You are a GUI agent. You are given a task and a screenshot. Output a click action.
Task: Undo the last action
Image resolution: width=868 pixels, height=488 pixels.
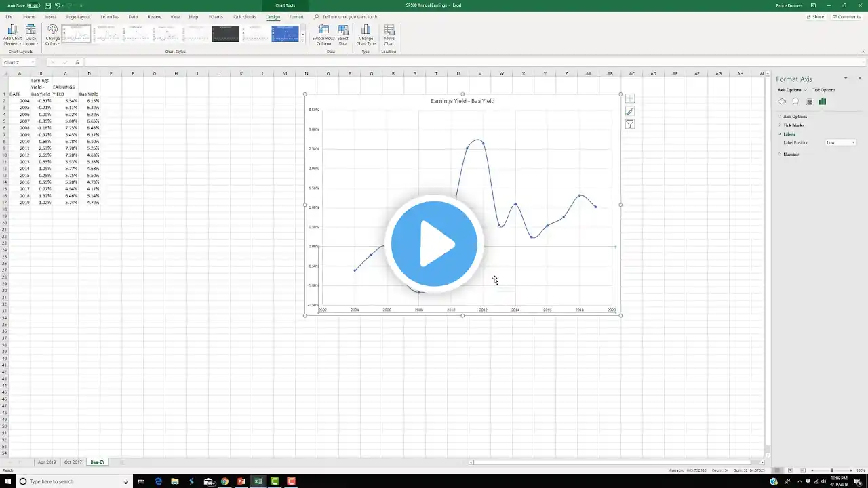click(58, 5)
